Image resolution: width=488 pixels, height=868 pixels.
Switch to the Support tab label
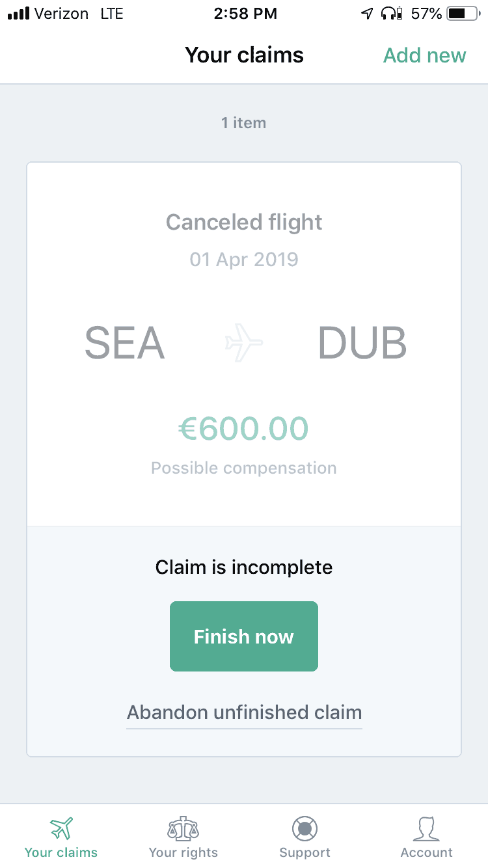click(305, 852)
